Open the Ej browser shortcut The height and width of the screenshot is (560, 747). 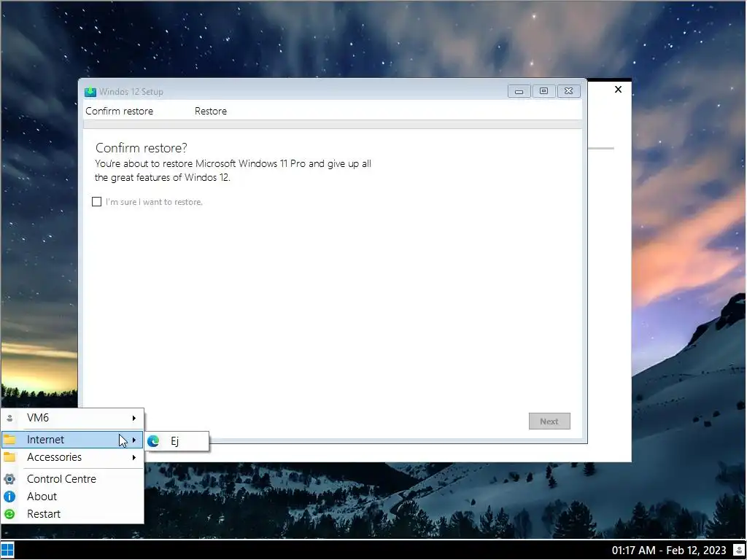coord(177,441)
